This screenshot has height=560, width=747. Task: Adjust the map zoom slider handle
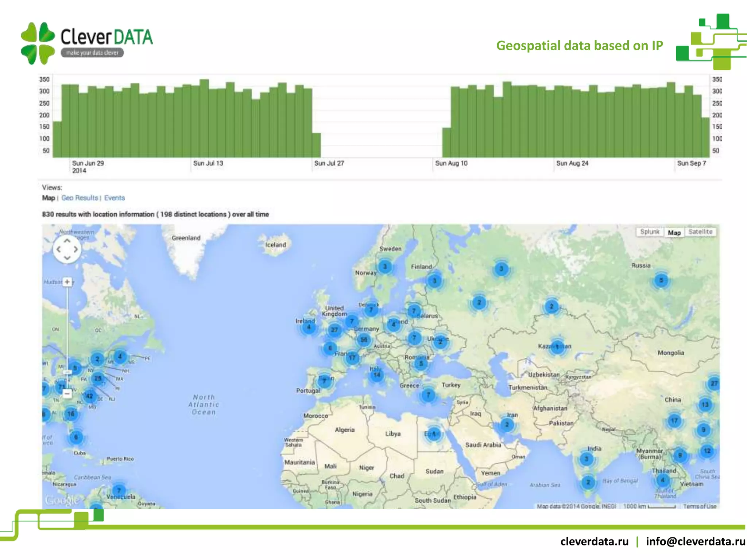67,372
